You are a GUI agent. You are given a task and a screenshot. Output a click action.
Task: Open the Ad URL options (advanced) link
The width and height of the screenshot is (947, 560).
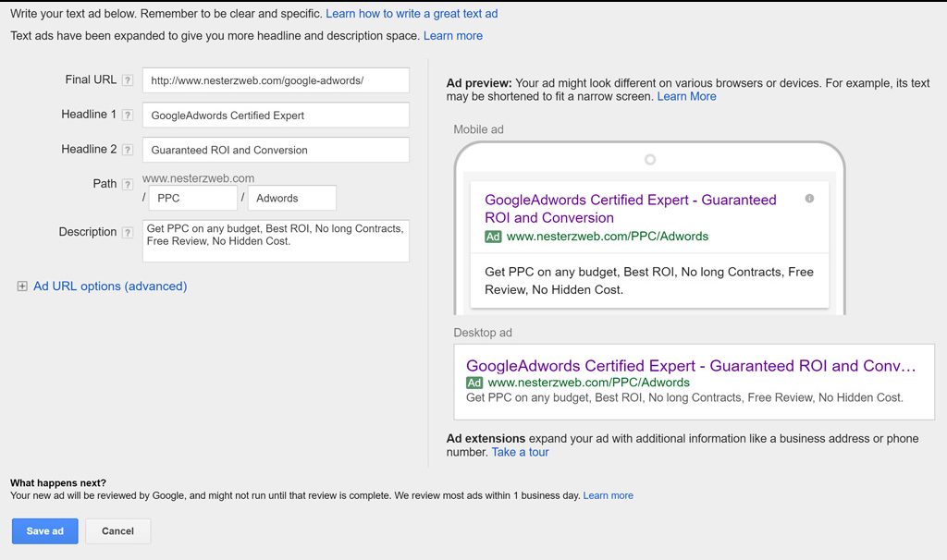tap(110, 286)
